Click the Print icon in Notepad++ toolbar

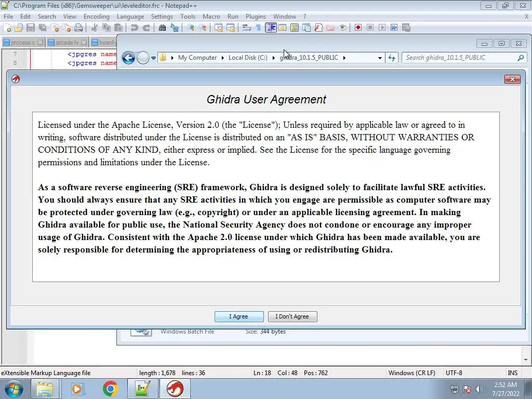78,28
